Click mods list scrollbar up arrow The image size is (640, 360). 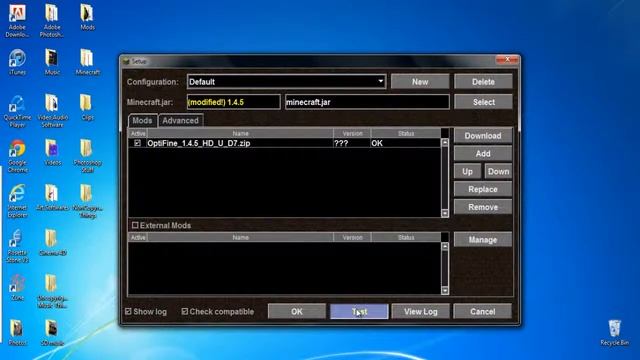[445, 142]
